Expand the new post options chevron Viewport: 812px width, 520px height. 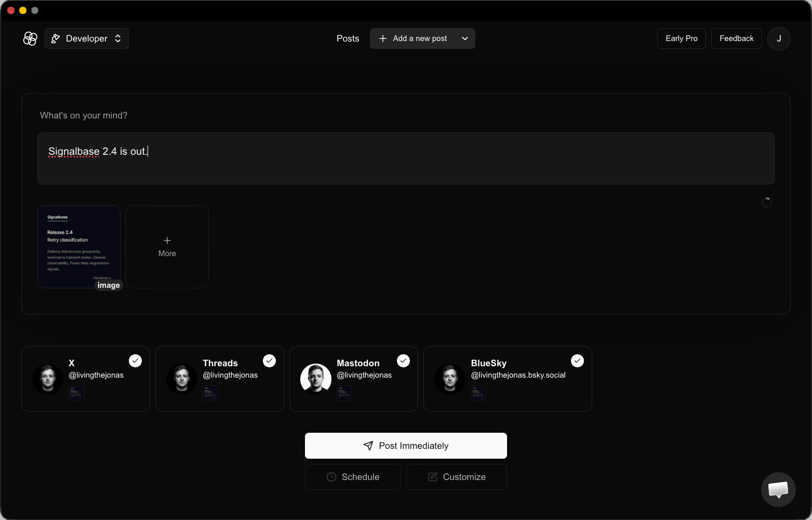pyautogui.click(x=465, y=38)
